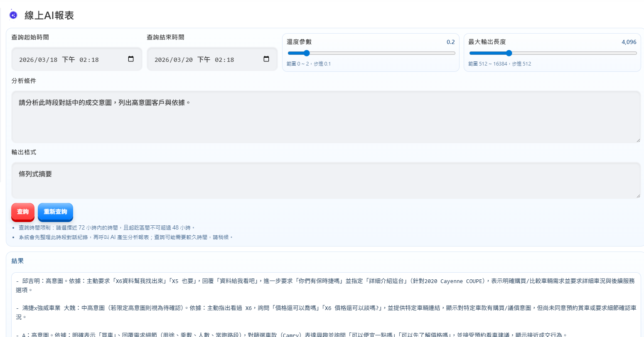644x337 pixels.
Task: Click the 溫度參數 slider track near its right end
Action: pos(440,53)
